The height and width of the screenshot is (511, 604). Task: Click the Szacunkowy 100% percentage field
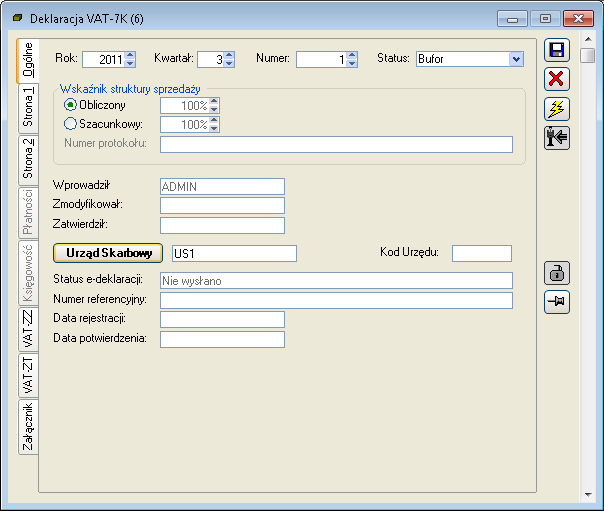pyautogui.click(x=185, y=124)
